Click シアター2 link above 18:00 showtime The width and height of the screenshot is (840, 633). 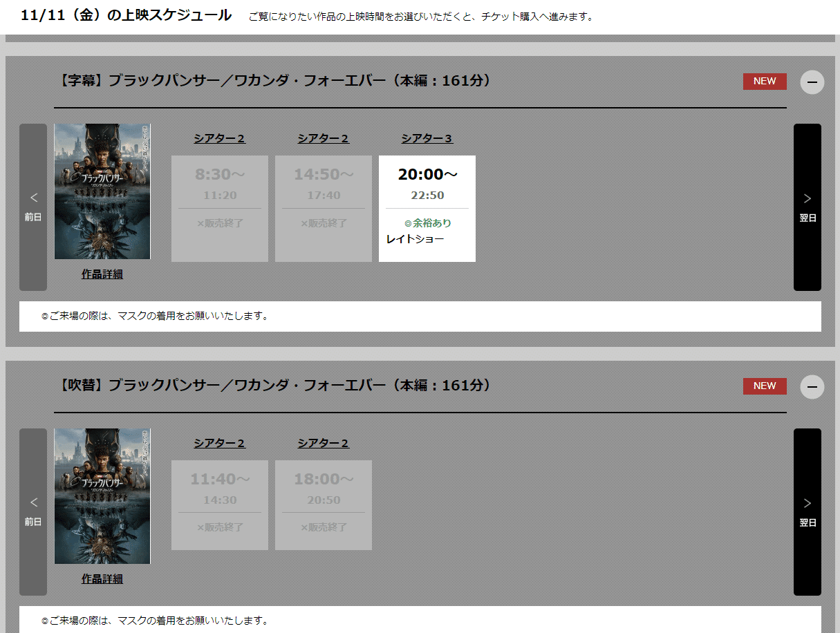click(x=324, y=443)
